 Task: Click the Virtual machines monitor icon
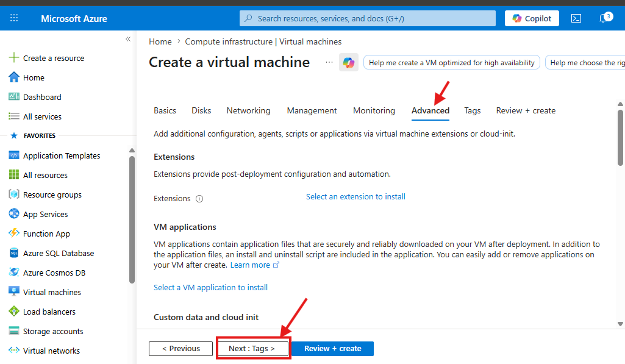click(x=14, y=292)
